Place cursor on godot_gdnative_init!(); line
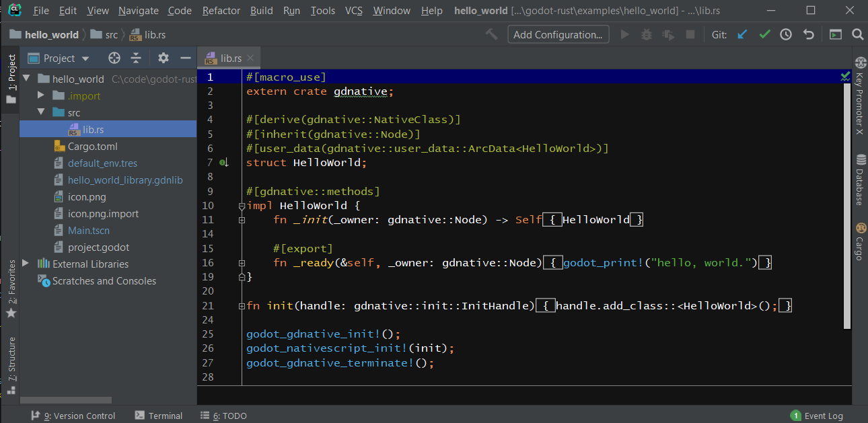 tap(323, 334)
